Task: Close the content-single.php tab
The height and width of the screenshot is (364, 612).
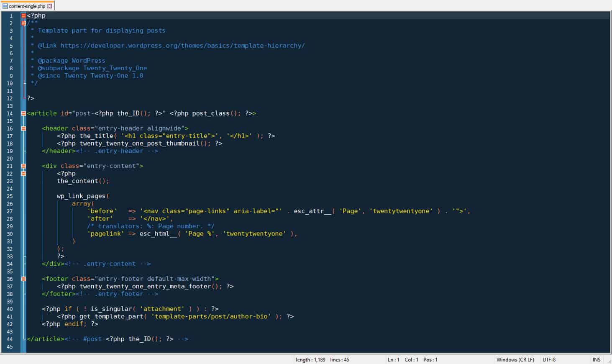Action: (x=50, y=6)
